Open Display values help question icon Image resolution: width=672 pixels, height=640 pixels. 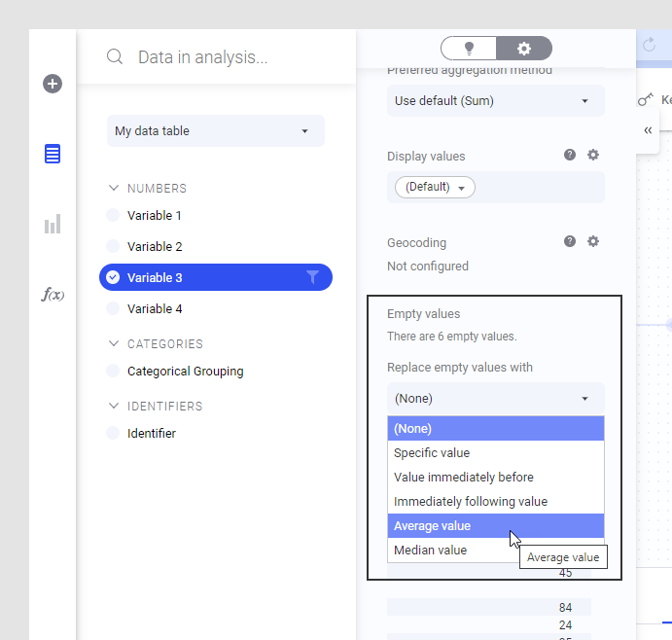click(570, 155)
